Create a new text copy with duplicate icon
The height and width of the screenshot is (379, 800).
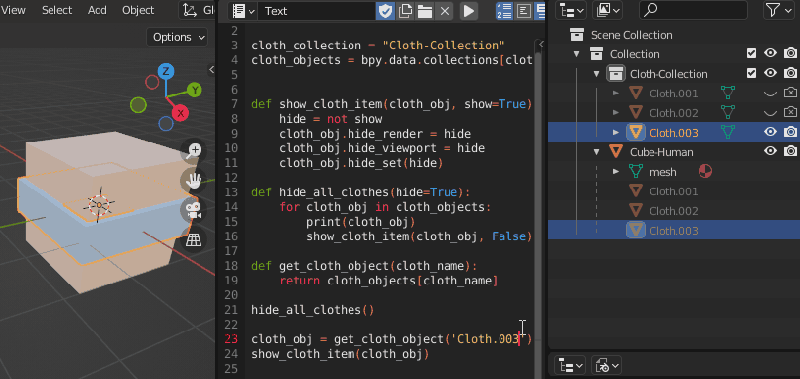coord(405,11)
